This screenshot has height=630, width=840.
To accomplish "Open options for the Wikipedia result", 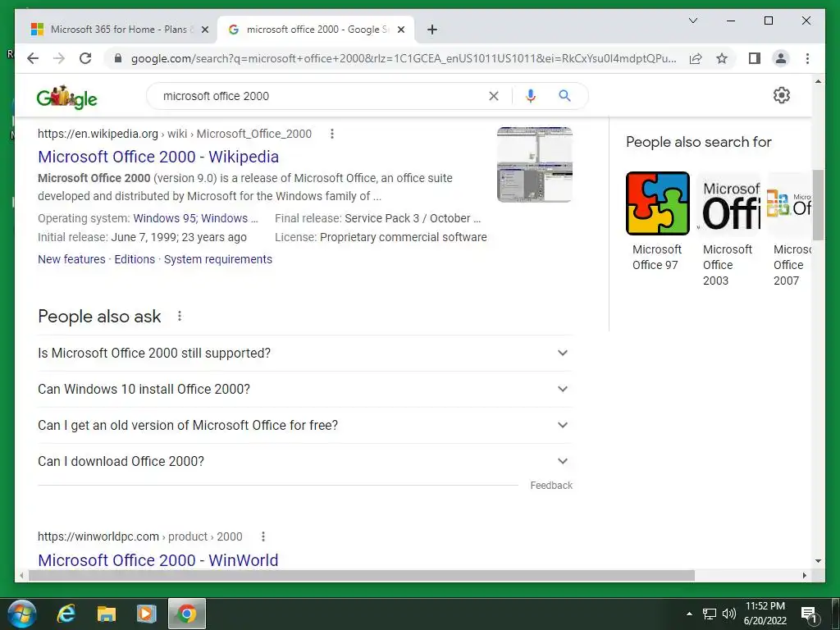I will tap(332, 134).
